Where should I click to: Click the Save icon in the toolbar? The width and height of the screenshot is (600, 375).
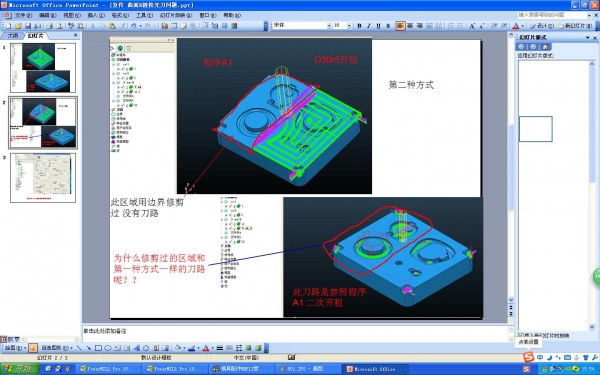tap(28, 26)
